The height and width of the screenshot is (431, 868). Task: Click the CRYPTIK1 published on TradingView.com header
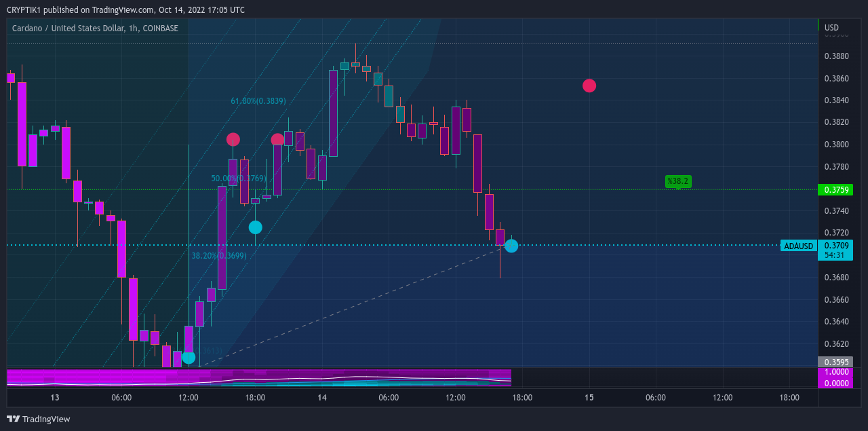125,10
